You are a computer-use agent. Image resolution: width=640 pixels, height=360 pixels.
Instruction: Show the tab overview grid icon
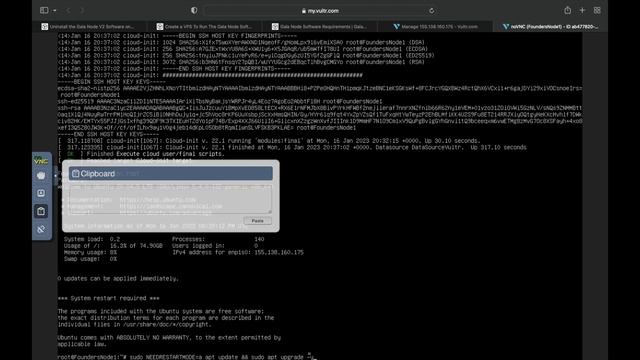597,10
